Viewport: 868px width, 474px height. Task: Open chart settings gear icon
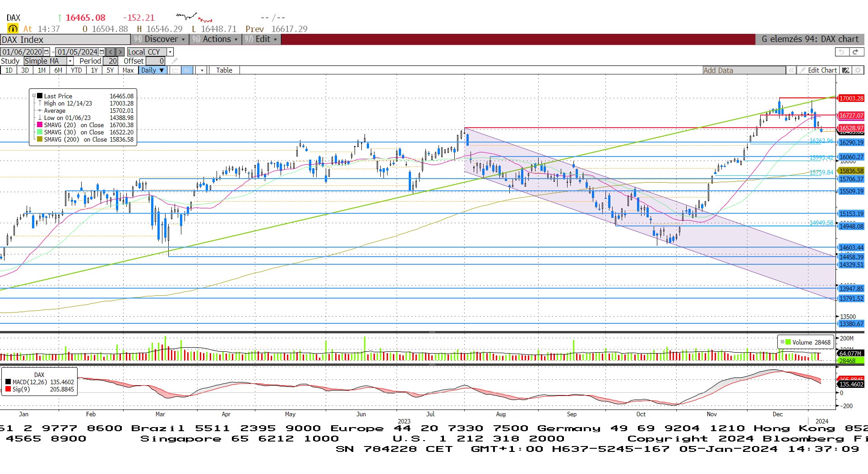(858, 70)
